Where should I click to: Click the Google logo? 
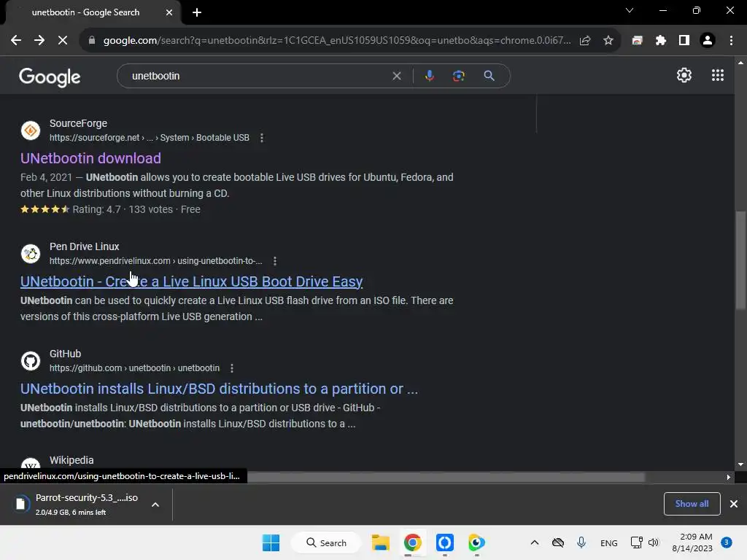[x=50, y=77]
